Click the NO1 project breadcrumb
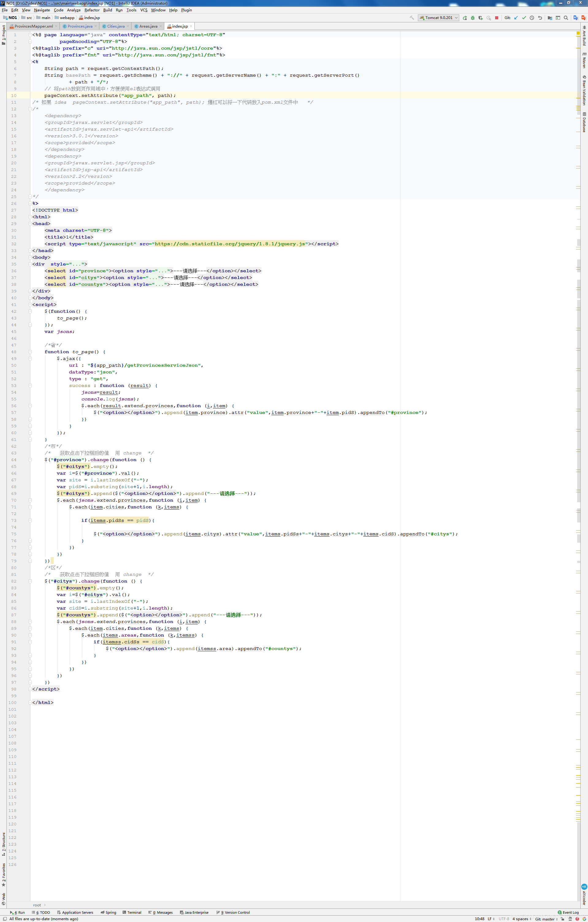The height and width of the screenshot is (922, 588). click(10, 17)
